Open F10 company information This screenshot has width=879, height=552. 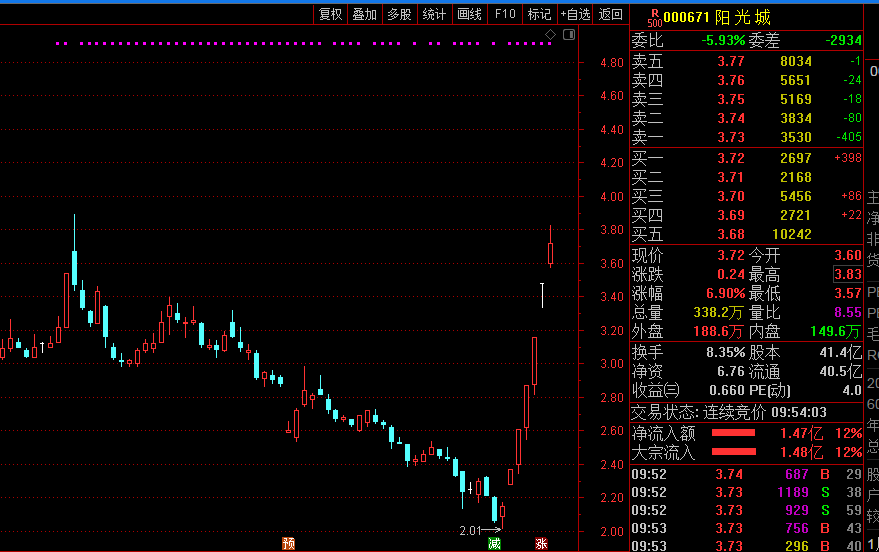point(505,14)
